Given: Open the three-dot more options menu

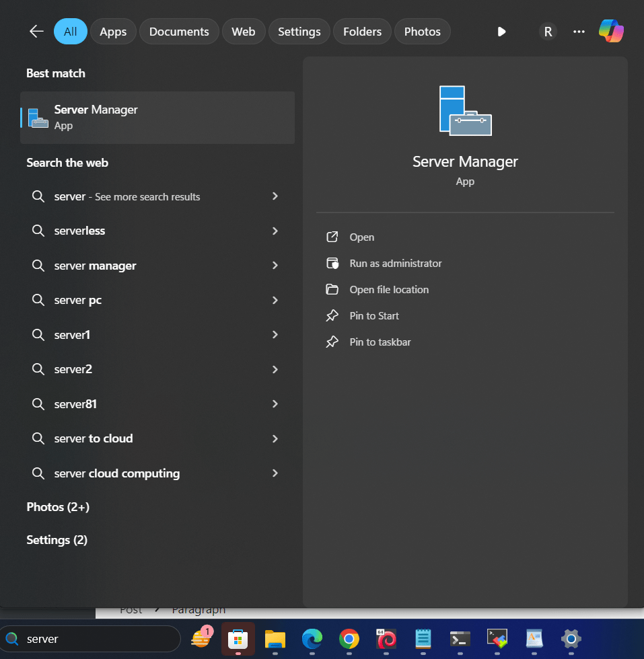Looking at the screenshot, I should pos(579,32).
